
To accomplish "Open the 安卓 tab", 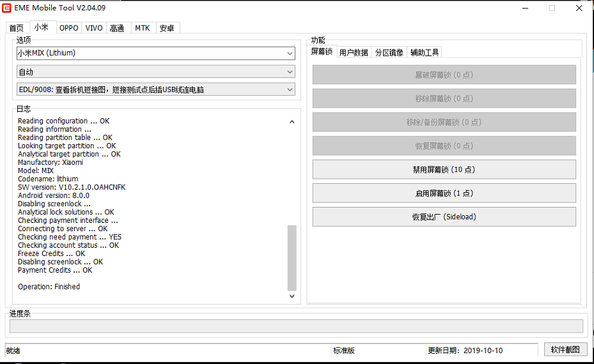I will click(167, 28).
